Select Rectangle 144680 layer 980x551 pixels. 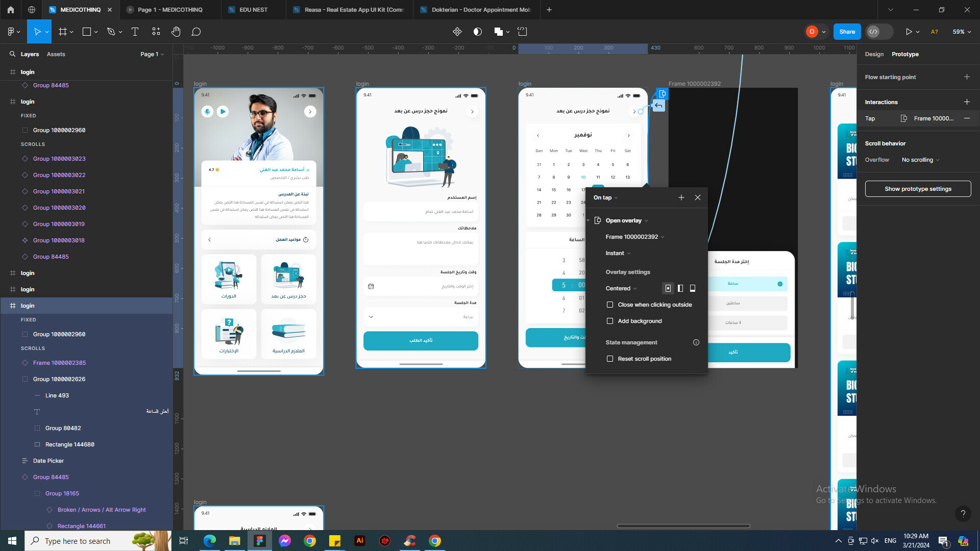(69, 444)
